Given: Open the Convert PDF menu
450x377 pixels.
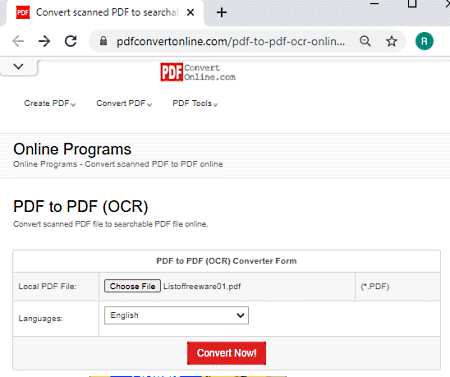Looking at the screenshot, I should coord(124,104).
